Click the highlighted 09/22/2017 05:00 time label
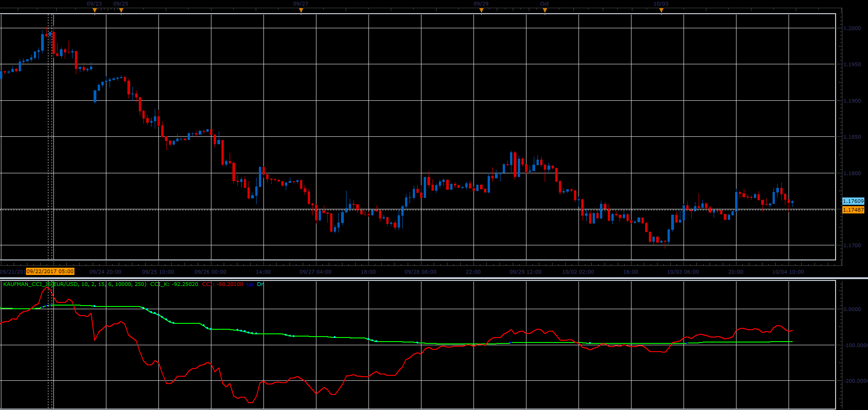This screenshot has height=410, width=868. (50, 271)
